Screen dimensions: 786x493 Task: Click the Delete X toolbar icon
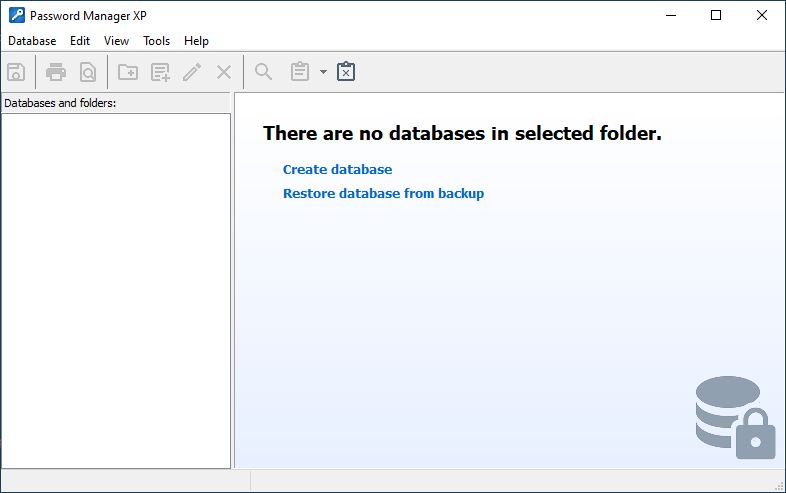click(x=224, y=72)
